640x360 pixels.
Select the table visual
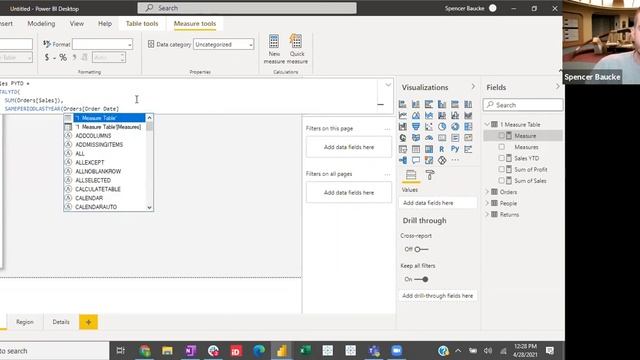(416, 149)
